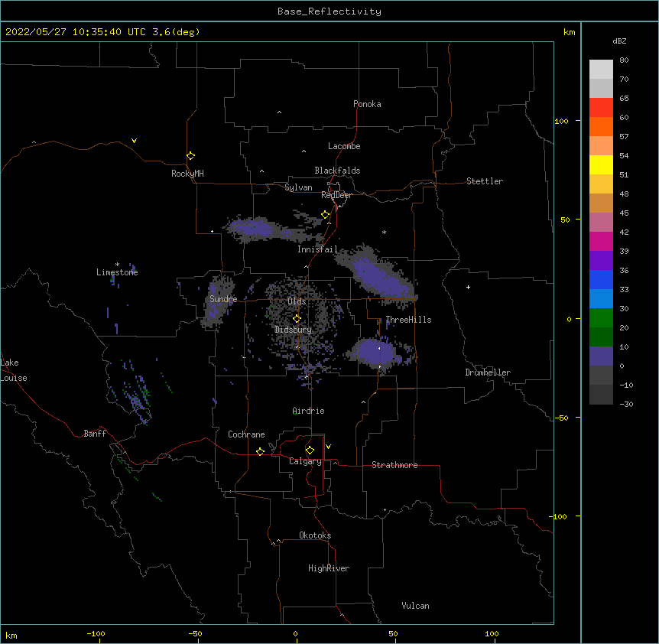The height and width of the screenshot is (644, 659).
Task: Click the Limestone label
Action: click(117, 272)
